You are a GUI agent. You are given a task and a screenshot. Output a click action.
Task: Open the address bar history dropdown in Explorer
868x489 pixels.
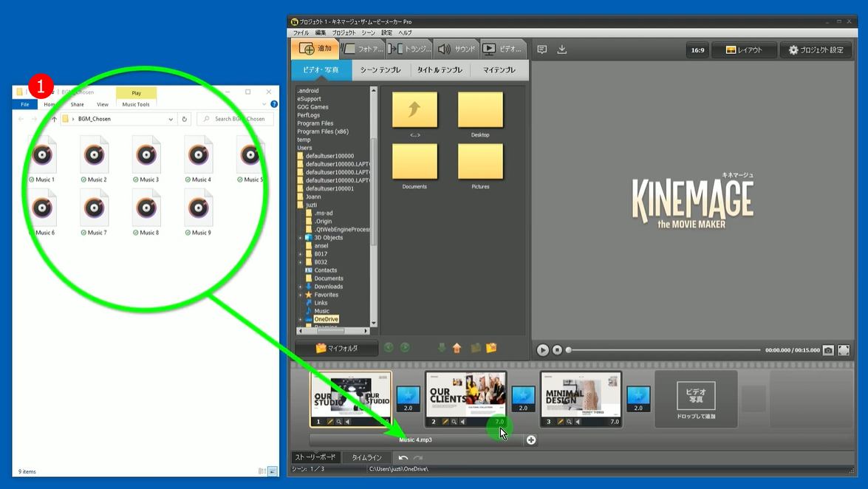tap(171, 119)
